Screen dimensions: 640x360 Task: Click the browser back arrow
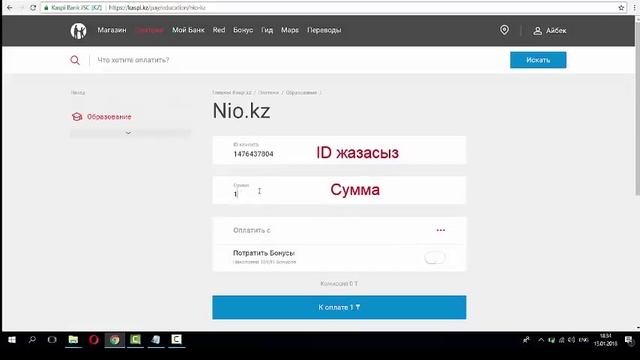click(x=9, y=8)
